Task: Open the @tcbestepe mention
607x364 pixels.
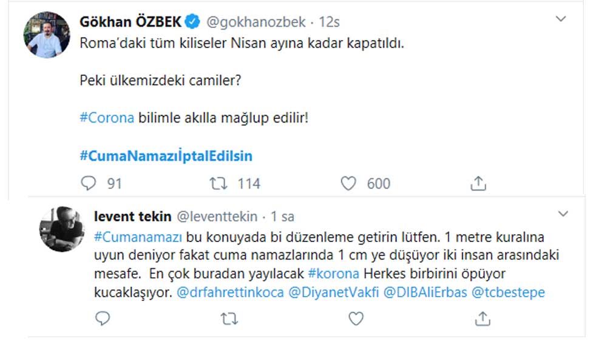Action: coord(508,292)
